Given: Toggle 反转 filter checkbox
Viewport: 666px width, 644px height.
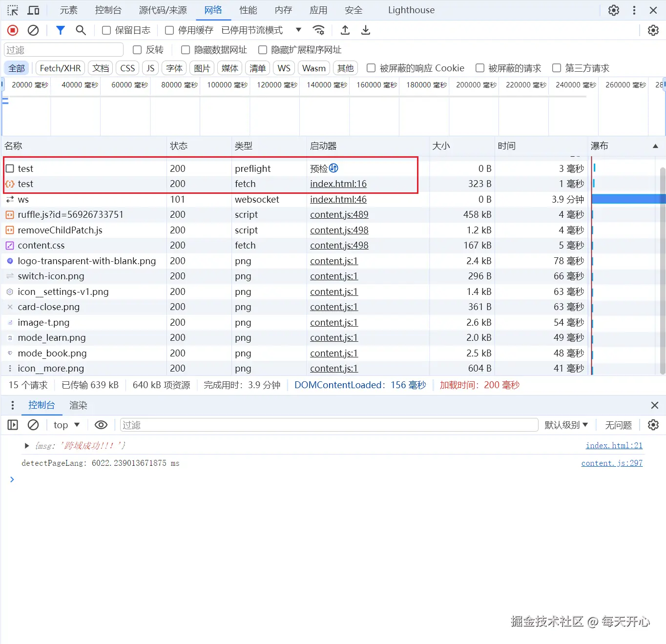Looking at the screenshot, I should [137, 50].
